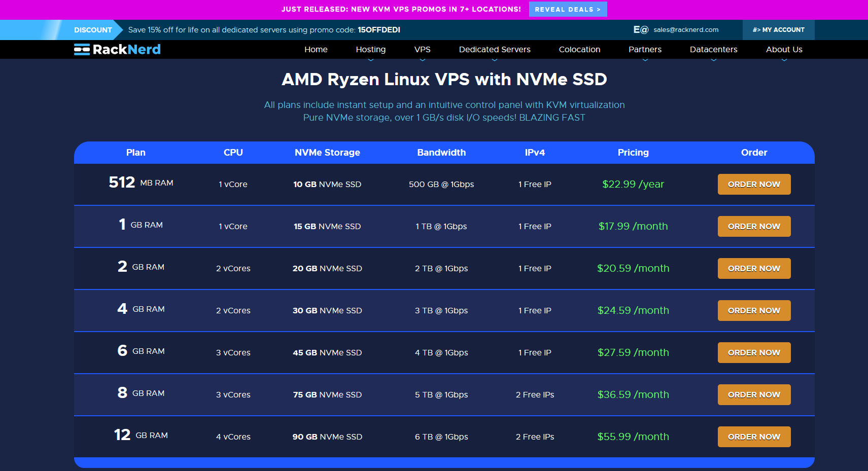Order the 4 GB RAM plan
Viewport: 868px width, 471px height.
tap(754, 311)
